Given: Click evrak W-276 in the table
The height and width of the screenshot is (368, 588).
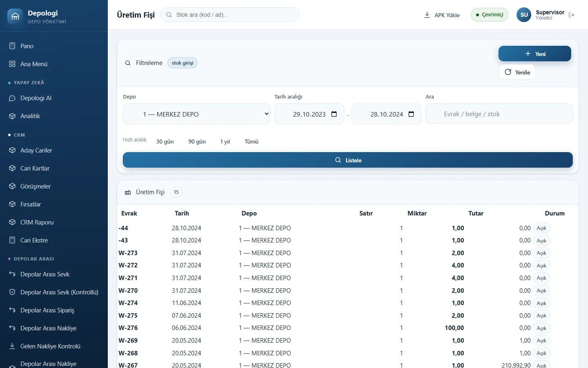Looking at the screenshot, I should (x=128, y=328).
